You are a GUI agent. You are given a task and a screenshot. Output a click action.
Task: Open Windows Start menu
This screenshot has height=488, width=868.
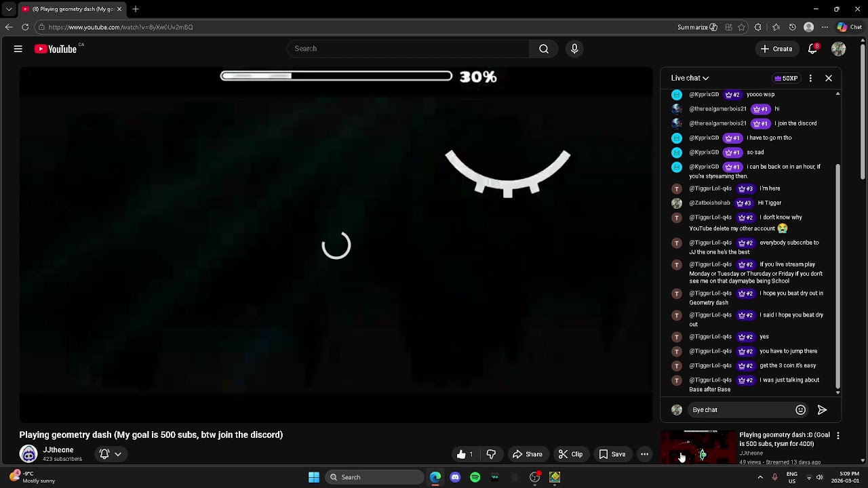(x=314, y=477)
